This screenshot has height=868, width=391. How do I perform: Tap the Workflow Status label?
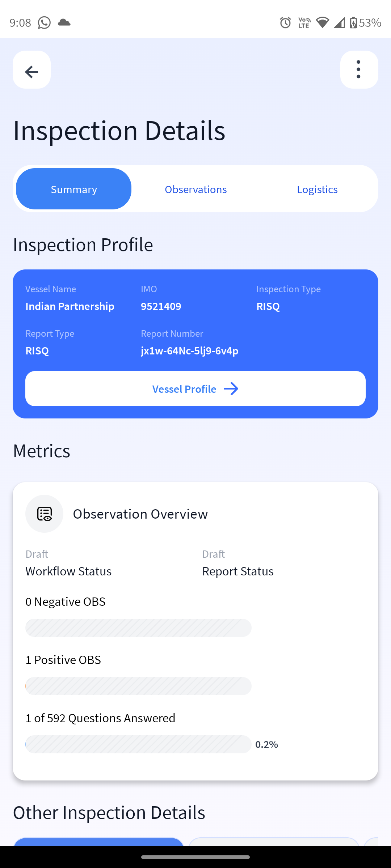point(68,571)
